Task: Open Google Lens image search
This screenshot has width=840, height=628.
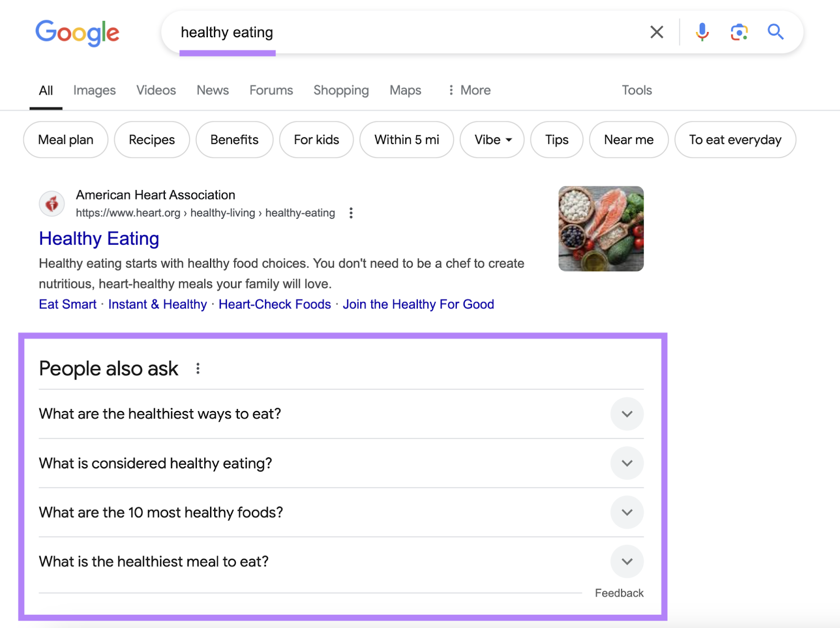Action: pos(739,32)
